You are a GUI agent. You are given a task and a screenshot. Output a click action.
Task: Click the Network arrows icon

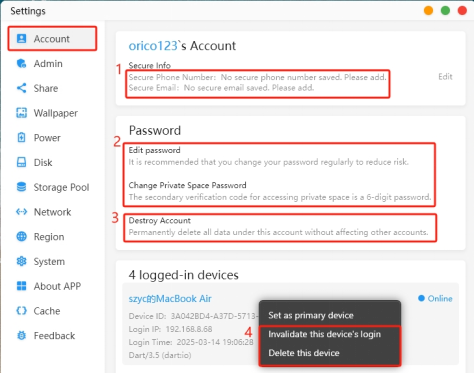click(x=21, y=212)
